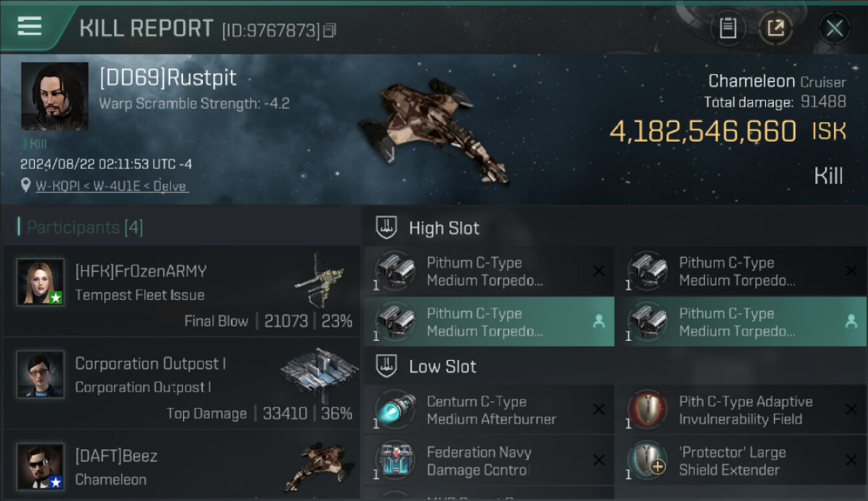Close the kill report window
868x501 pixels.
point(834,28)
